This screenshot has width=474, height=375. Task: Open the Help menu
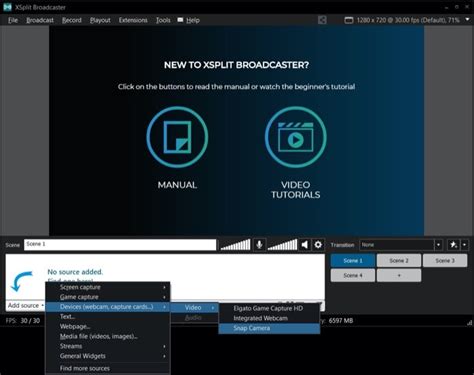click(193, 20)
